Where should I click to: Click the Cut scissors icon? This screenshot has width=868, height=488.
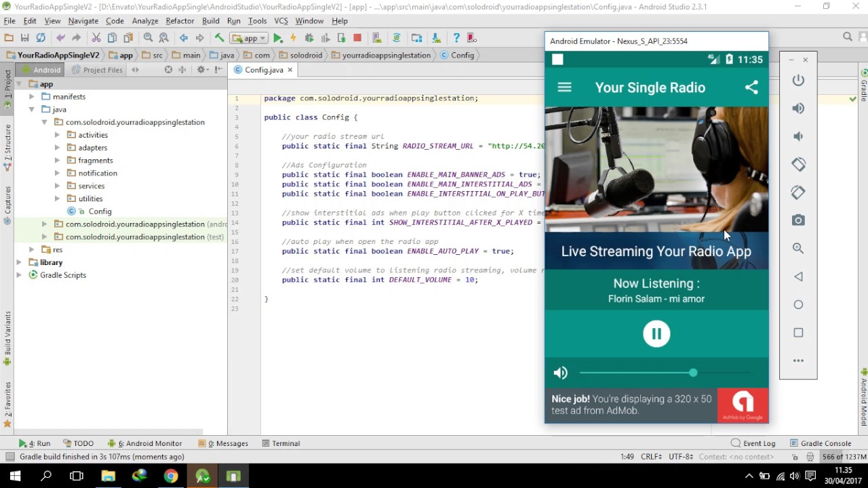[x=96, y=38]
